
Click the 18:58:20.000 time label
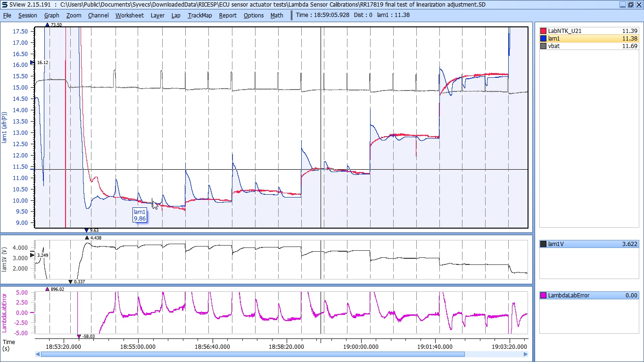[287, 346]
